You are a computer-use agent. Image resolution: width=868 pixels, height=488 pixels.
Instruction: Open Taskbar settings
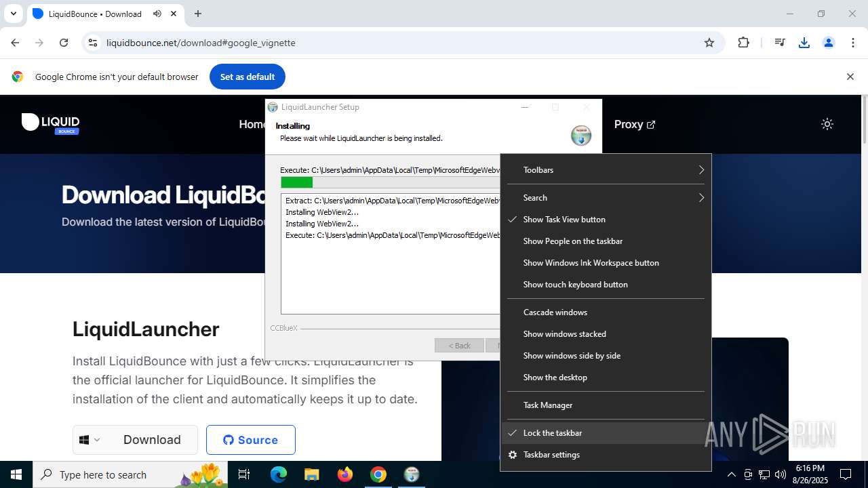coord(606,455)
